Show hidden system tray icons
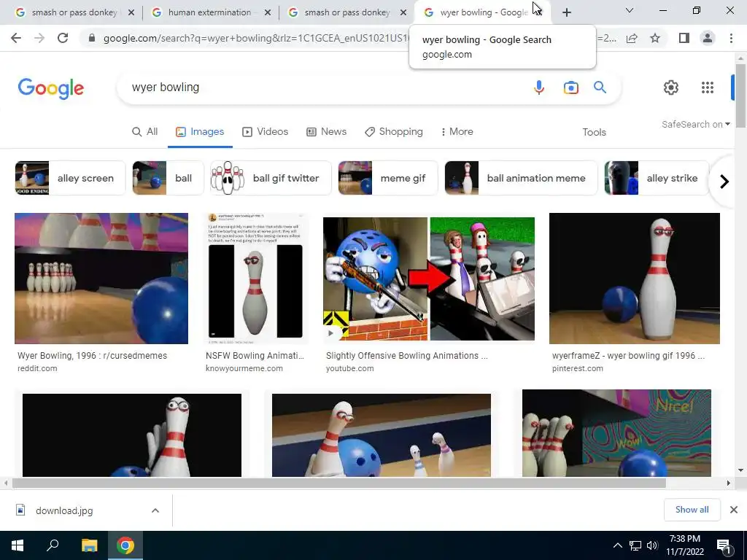The image size is (747, 560). 617,545
